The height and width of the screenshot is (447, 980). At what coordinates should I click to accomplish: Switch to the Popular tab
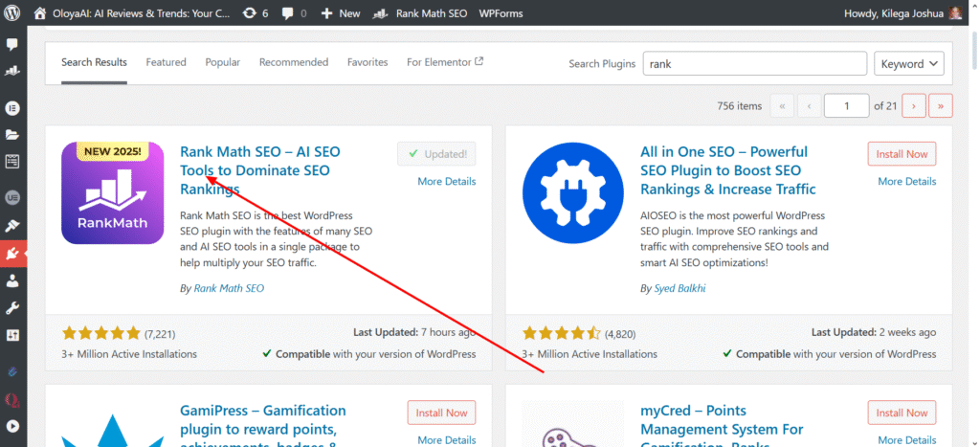tap(222, 62)
